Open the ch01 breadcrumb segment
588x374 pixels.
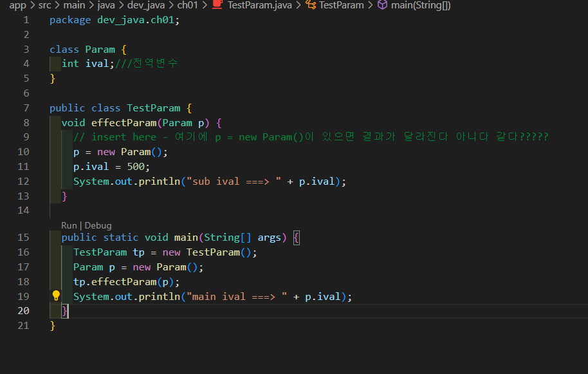click(x=187, y=5)
